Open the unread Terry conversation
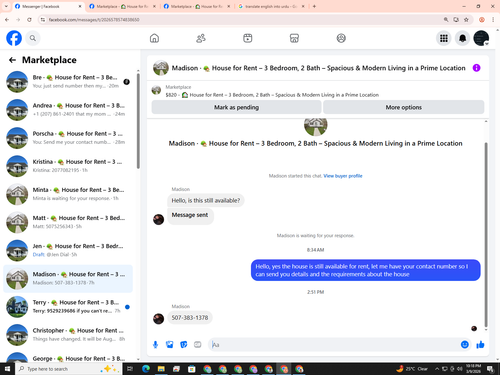Viewport: 500px width, 375px height. coord(68,307)
